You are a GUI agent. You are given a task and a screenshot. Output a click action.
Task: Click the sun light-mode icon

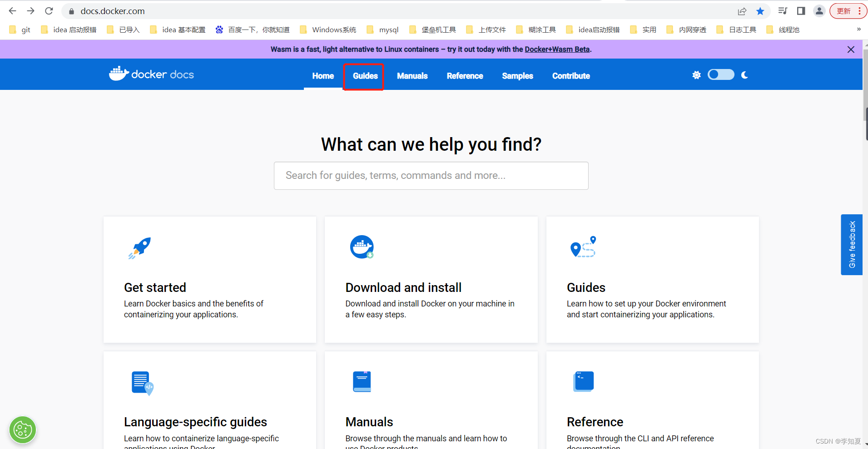(x=696, y=75)
